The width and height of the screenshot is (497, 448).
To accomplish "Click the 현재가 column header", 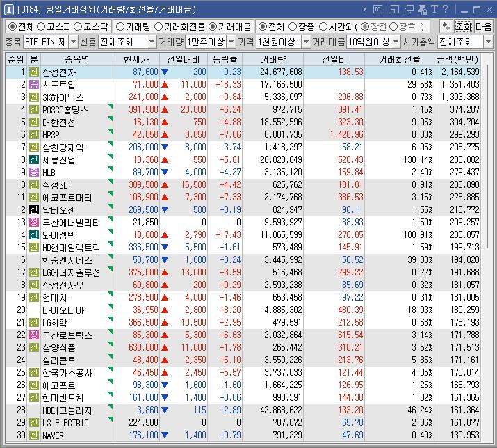I will (x=136, y=59).
